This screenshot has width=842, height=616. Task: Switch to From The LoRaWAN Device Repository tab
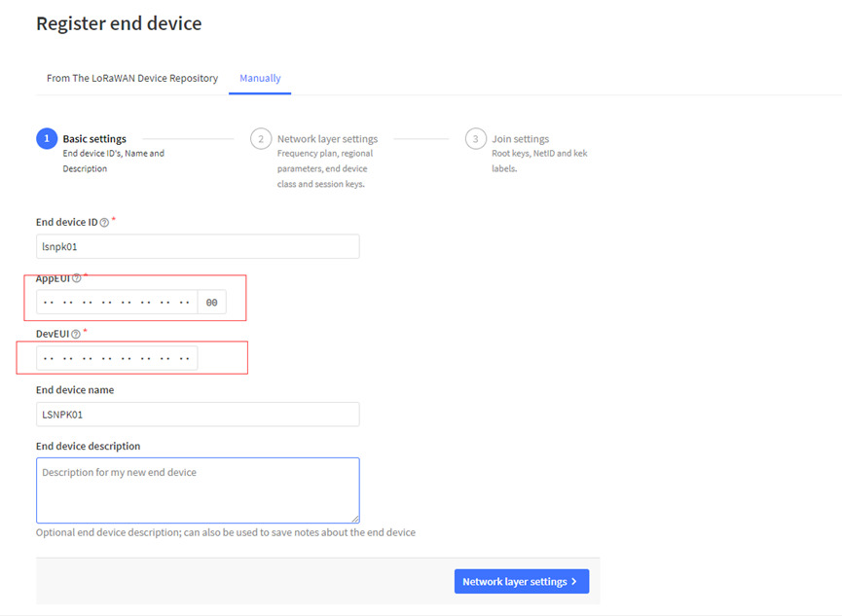point(132,79)
